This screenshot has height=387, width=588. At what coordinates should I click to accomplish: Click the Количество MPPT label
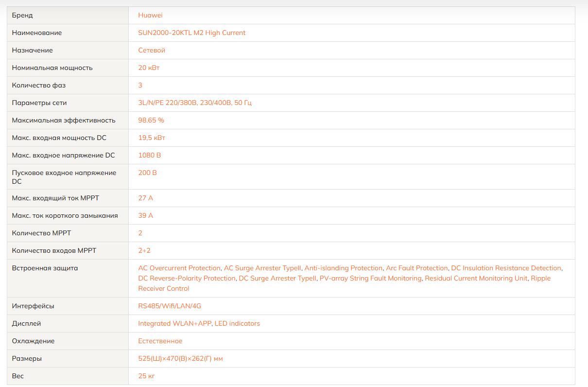pos(42,233)
